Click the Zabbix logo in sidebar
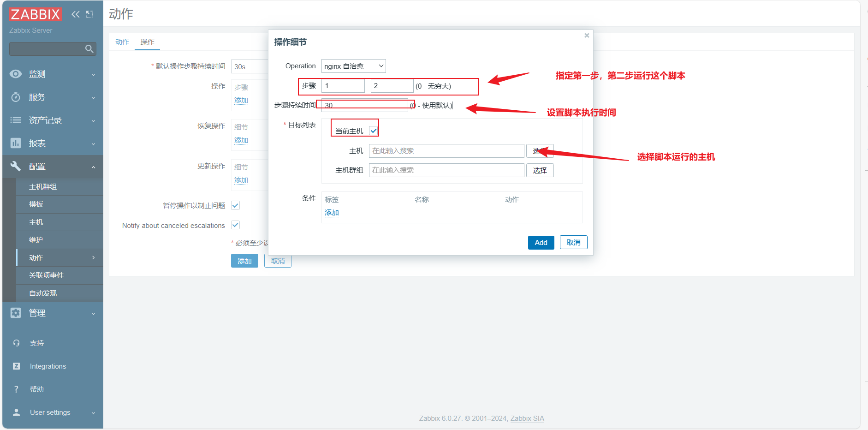 (x=35, y=14)
